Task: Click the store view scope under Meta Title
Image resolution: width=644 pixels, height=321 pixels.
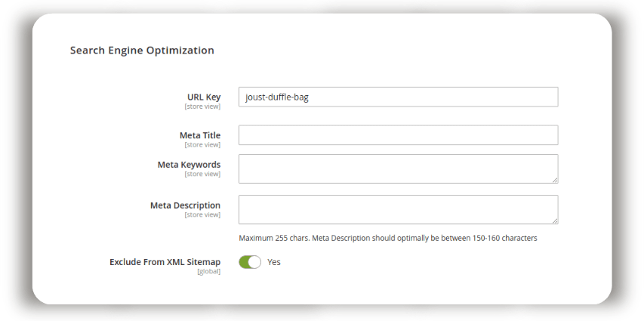Action: click(x=202, y=145)
